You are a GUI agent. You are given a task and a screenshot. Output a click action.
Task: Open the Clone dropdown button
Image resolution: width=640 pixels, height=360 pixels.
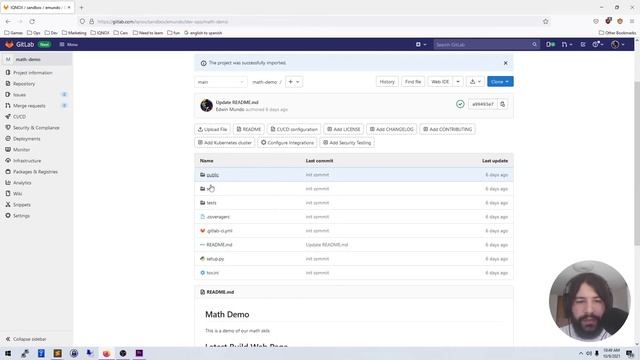(500, 82)
